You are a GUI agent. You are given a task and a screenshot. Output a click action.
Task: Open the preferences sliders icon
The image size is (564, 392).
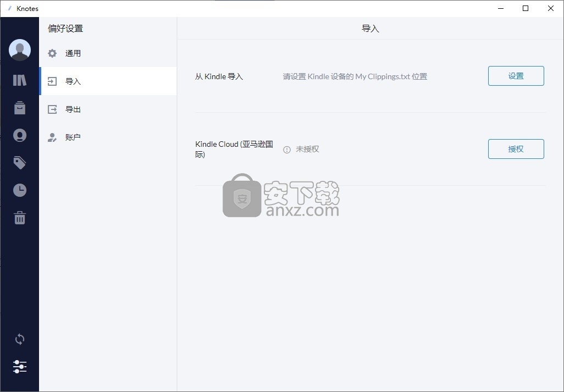[20, 367]
